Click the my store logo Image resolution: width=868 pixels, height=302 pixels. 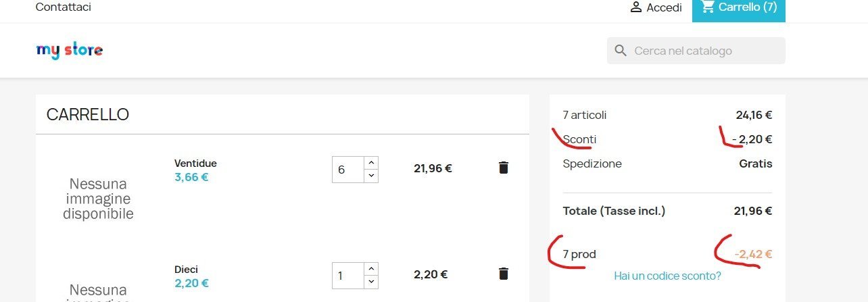click(69, 51)
